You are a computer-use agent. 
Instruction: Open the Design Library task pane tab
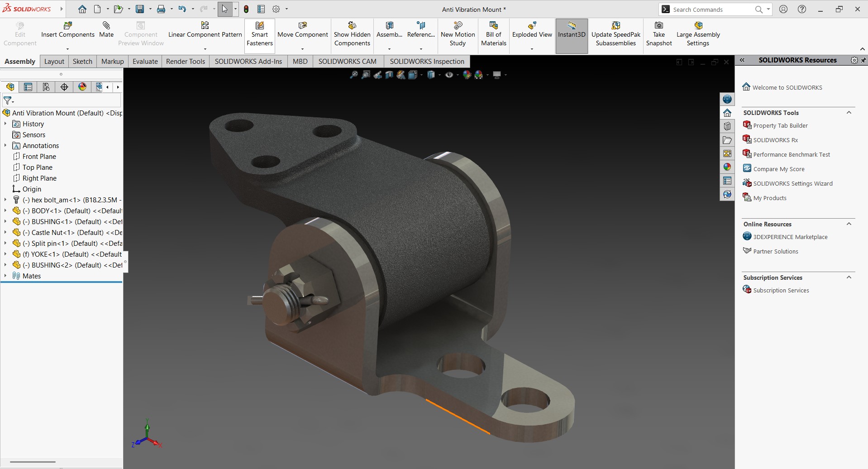point(727,126)
